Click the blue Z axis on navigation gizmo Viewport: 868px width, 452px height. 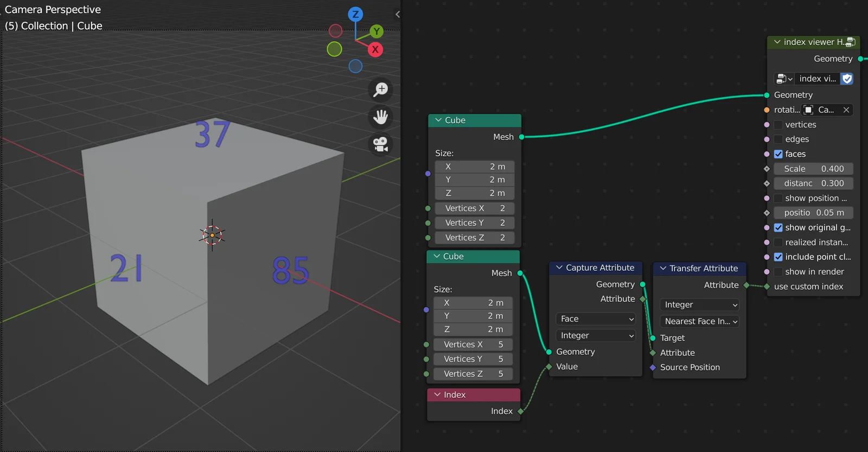355,15
